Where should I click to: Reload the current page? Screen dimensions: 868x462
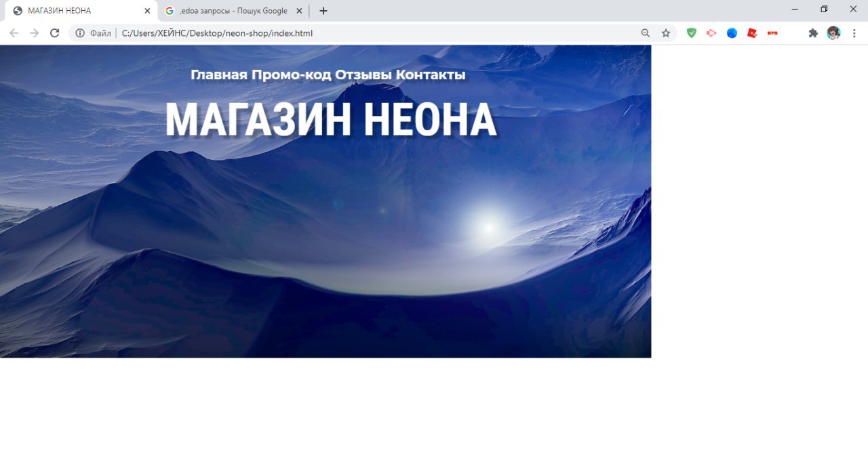pos(55,33)
